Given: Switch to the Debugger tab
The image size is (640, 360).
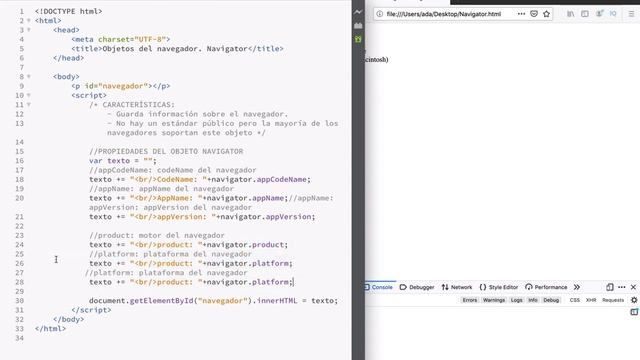Looking at the screenshot, I should 417,287.
